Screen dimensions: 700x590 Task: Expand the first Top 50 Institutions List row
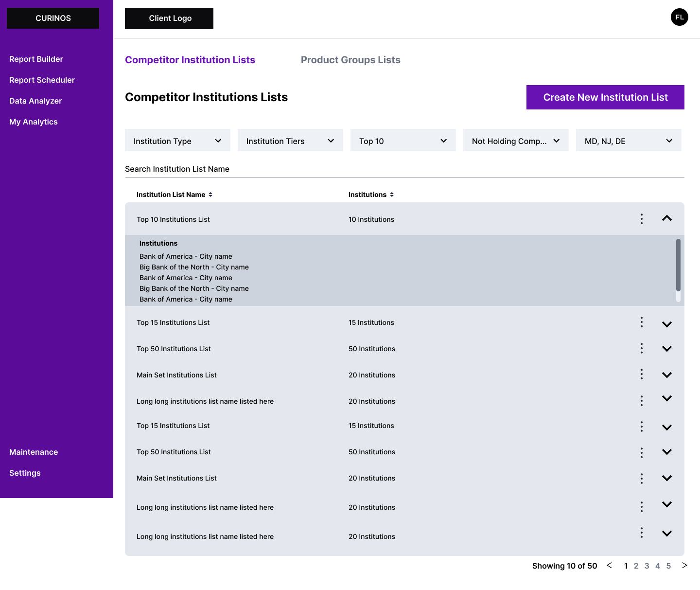(667, 349)
